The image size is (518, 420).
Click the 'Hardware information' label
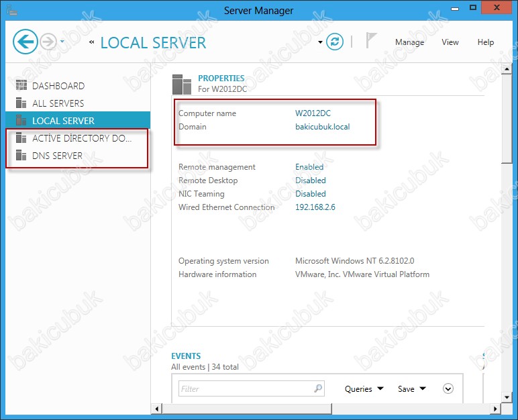[217, 274]
